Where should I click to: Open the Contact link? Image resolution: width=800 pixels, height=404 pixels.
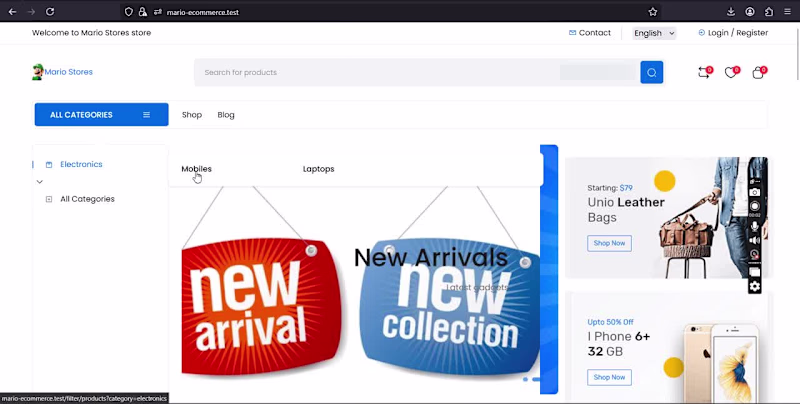click(x=594, y=33)
